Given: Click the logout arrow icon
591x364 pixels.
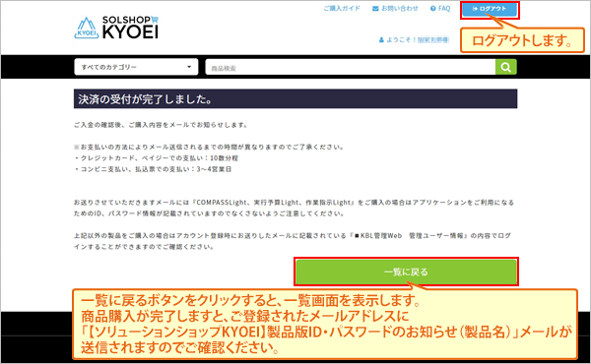Looking at the screenshot, I should 475,9.
